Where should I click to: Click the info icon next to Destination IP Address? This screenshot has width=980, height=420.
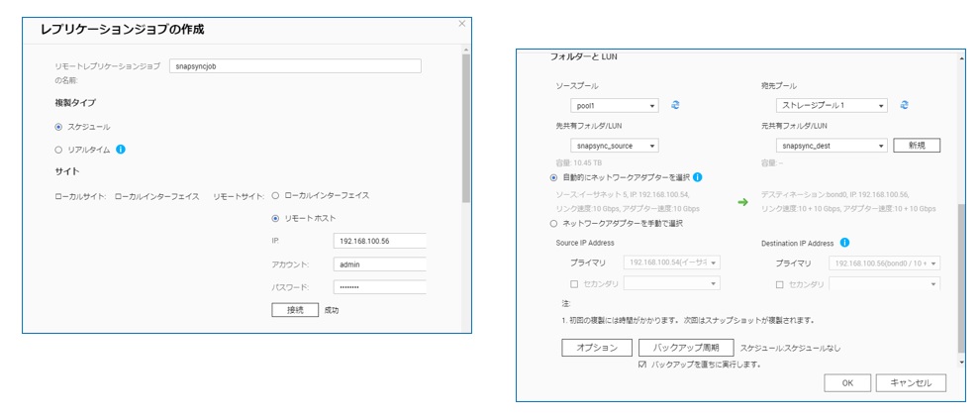pos(844,242)
